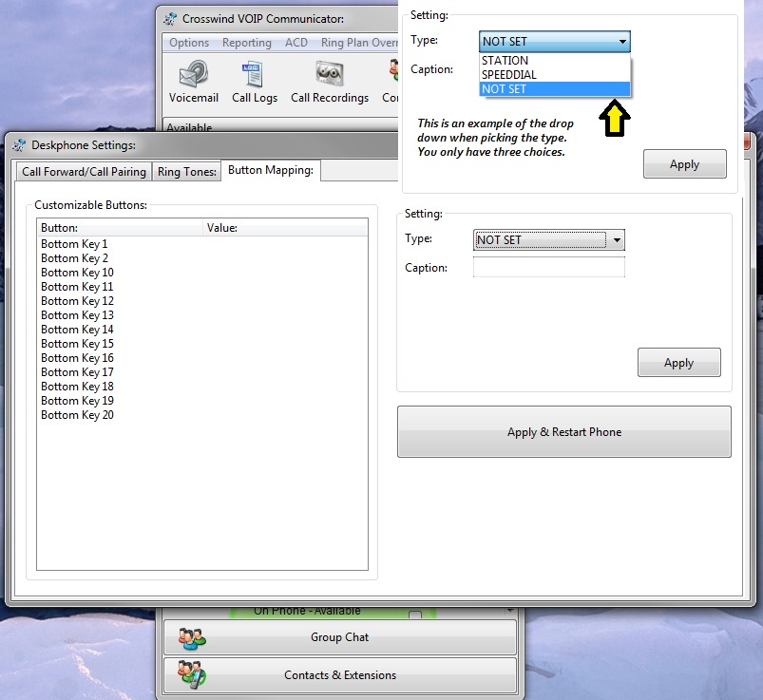Click the Deskphone Settings title bar icon
763x700 pixels.
20,145
